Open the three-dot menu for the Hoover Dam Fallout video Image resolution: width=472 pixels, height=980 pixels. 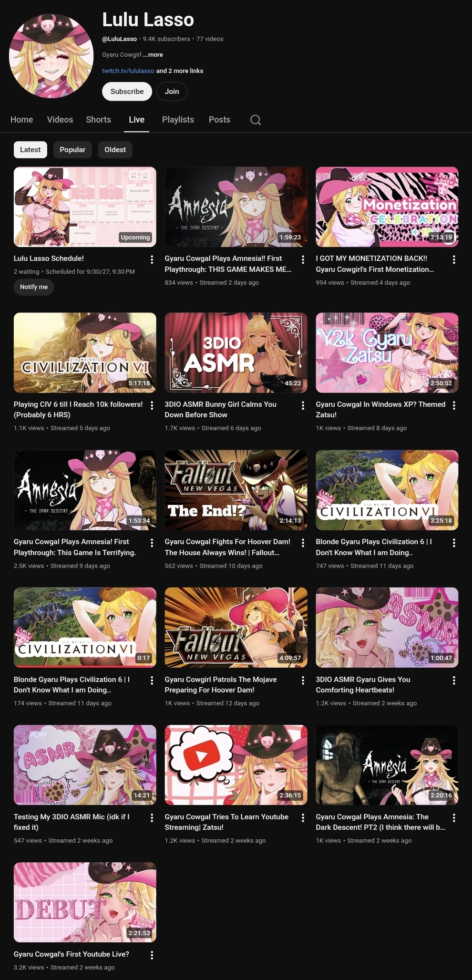click(303, 543)
